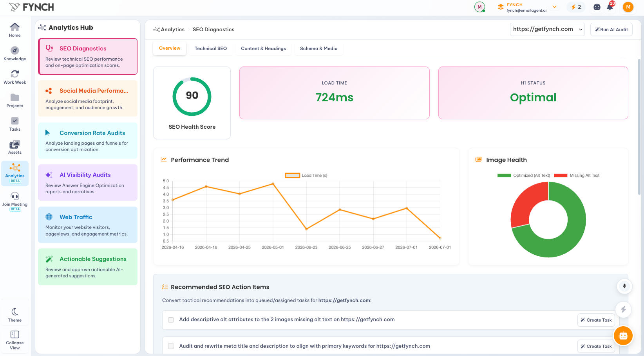This screenshot has width=644, height=356.
Task: Click the page vertical scrollbar
Action: pos(639,127)
